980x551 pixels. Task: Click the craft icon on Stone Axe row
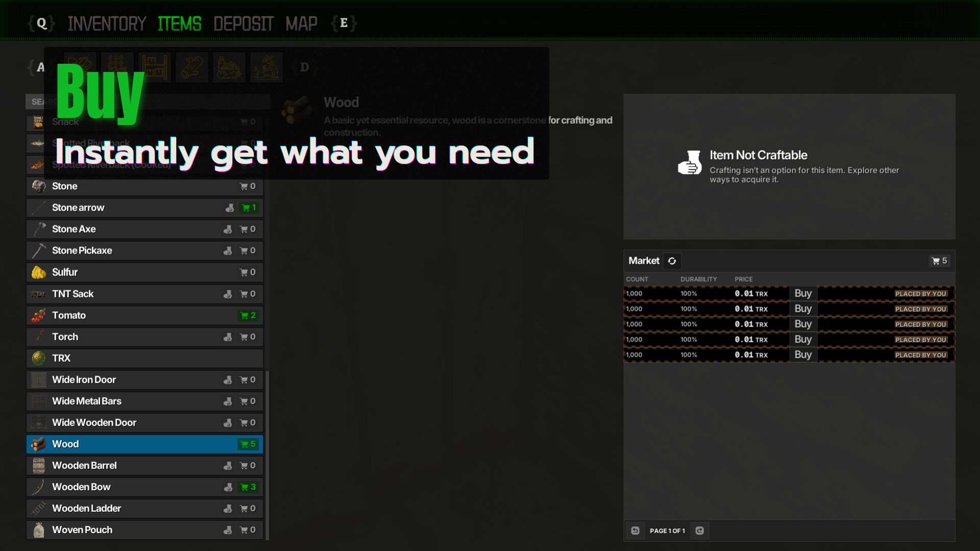pyautogui.click(x=228, y=229)
